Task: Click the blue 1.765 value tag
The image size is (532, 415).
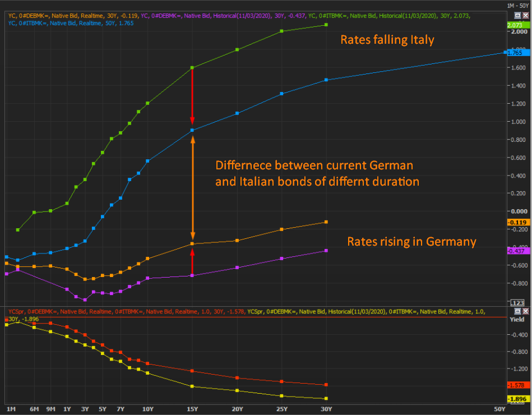Action: pyautogui.click(x=515, y=53)
